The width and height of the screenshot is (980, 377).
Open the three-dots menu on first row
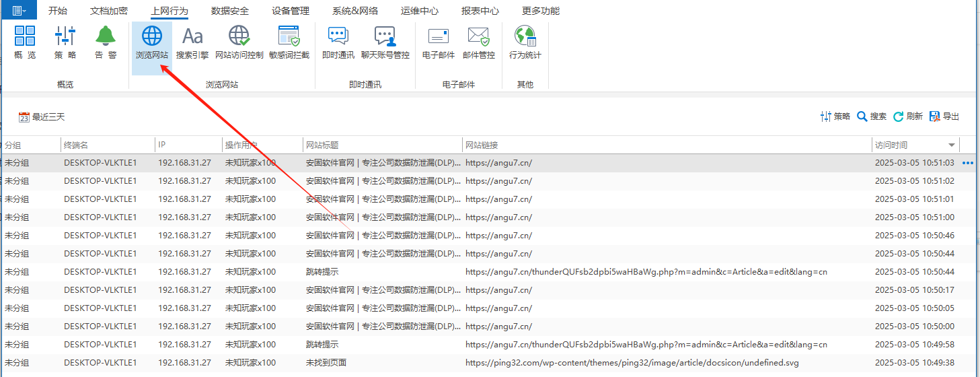(x=968, y=163)
